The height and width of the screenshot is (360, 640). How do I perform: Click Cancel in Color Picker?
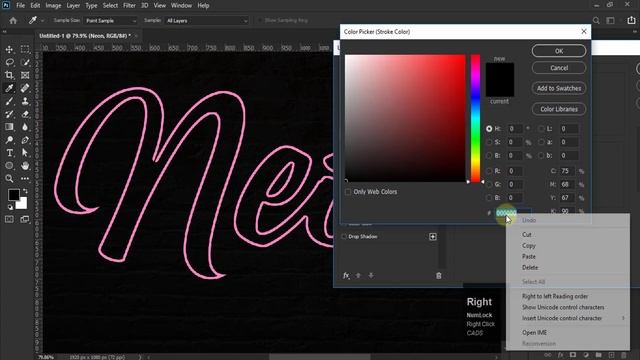(x=559, y=68)
